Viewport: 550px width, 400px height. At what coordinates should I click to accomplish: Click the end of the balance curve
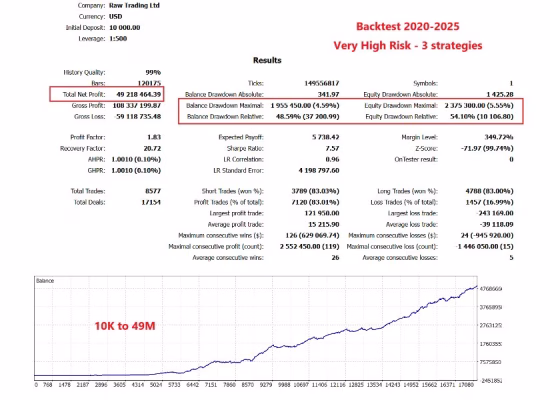click(476, 287)
